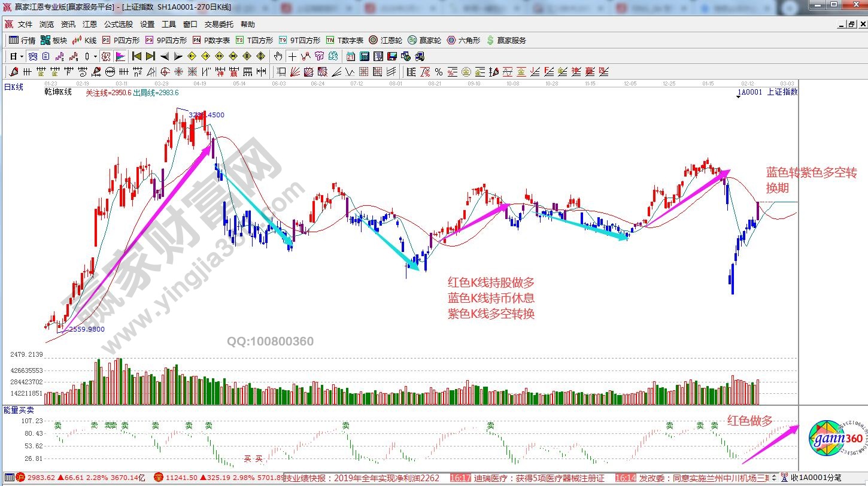Toggle the crosshair cursor tool
The height and width of the screenshot is (486, 868).
(292, 57)
